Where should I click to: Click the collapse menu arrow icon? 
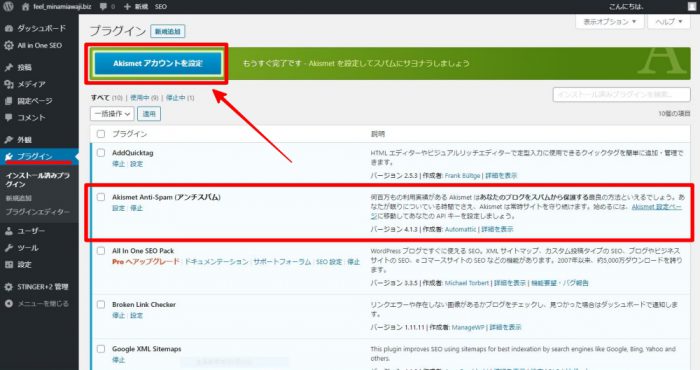tap(8, 303)
